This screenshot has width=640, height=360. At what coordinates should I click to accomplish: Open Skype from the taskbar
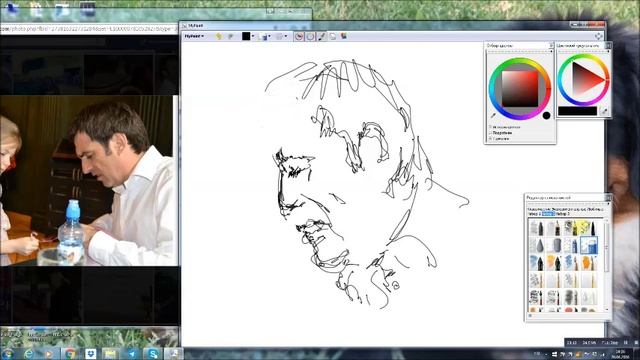tap(153, 353)
